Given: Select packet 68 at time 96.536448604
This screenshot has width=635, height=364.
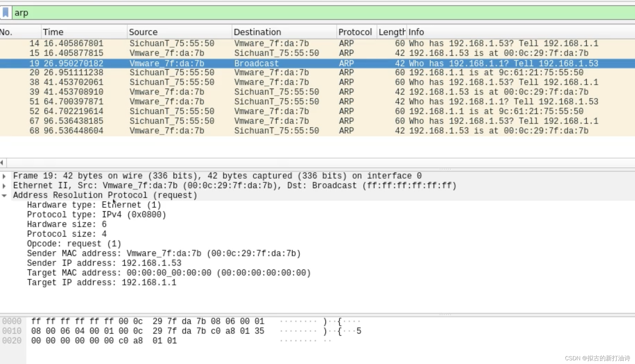Looking at the screenshot, I should 317,131.
